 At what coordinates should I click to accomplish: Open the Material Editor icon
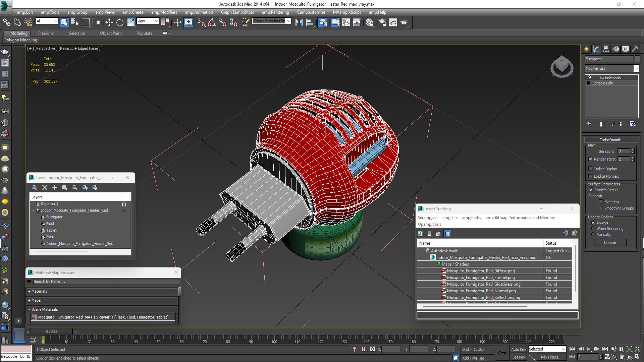[370, 22]
